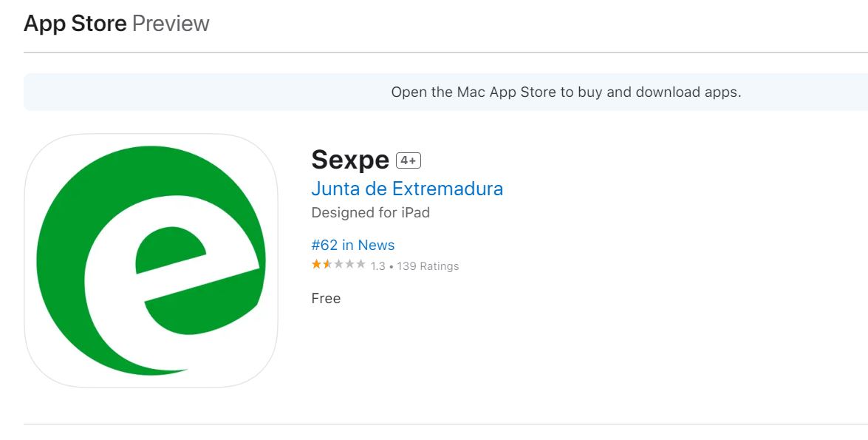This screenshot has height=440, width=868.
Task: Click the 4+ age rating badge
Action: (409, 160)
